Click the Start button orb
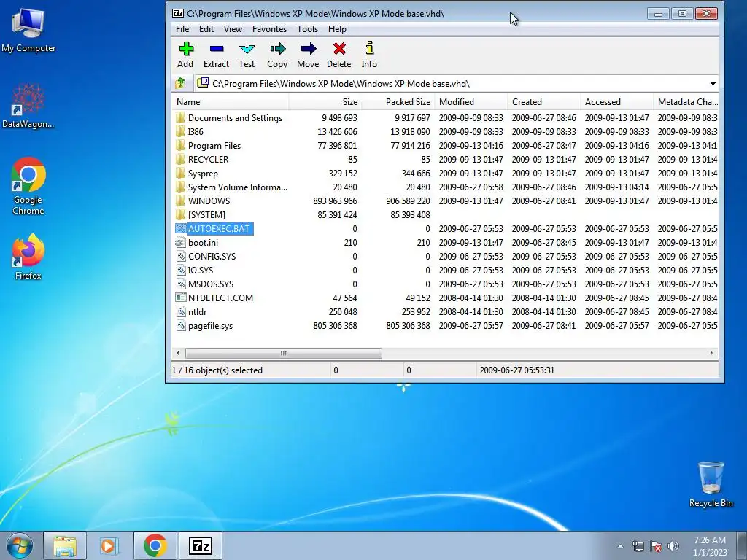Image resolution: width=747 pixels, height=560 pixels. tap(20, 545)
